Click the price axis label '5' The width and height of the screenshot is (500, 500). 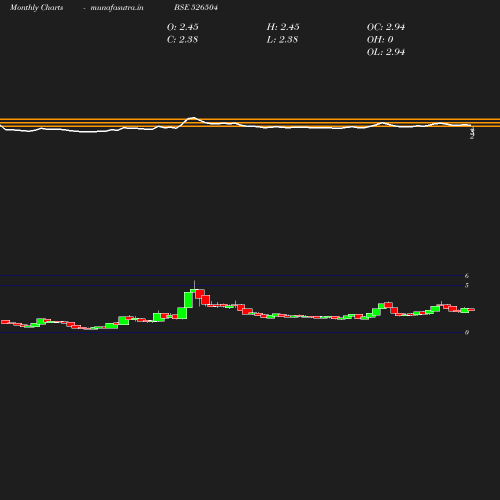467,285
